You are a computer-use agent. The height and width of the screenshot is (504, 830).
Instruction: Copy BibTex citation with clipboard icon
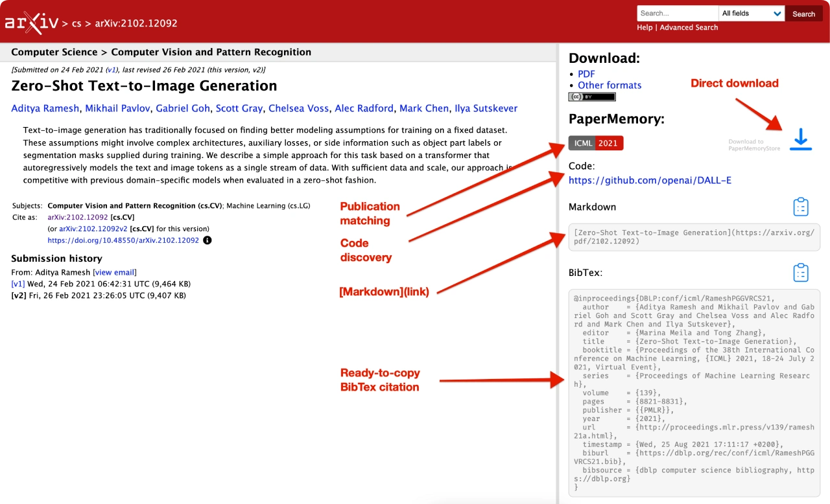click(801, 273)
